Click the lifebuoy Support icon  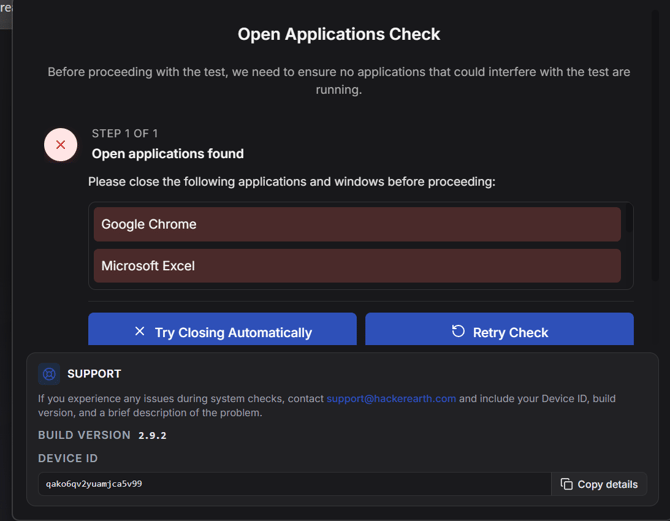tap(49, 374)
